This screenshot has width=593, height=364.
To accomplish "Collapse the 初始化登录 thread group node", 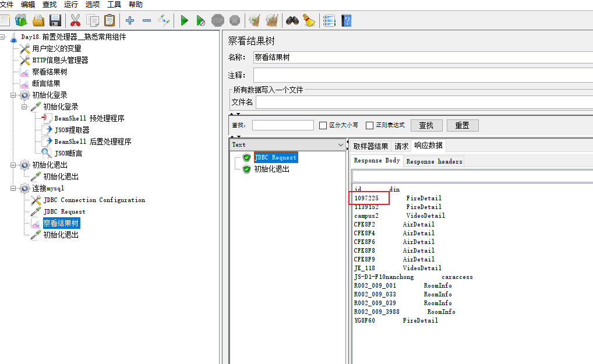I will [13, 96].
